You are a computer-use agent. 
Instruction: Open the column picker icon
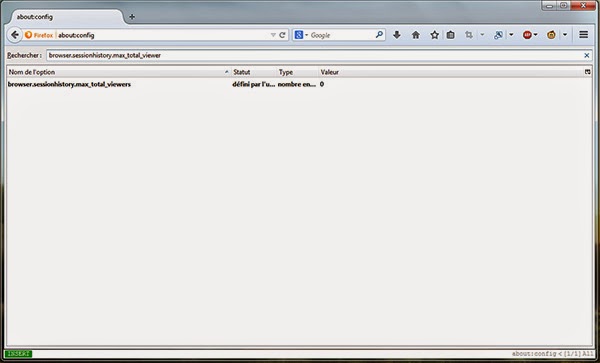pyautogui.click(x=588, y=72)
